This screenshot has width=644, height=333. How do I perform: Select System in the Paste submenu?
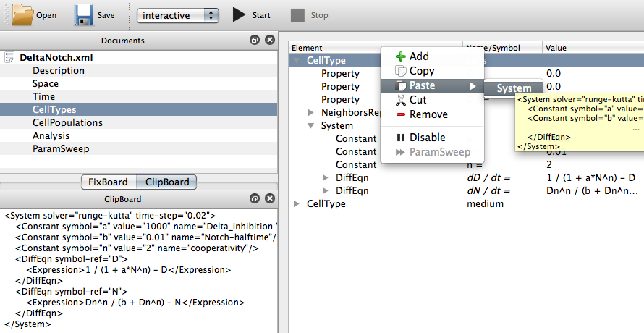tap(513, 88)
